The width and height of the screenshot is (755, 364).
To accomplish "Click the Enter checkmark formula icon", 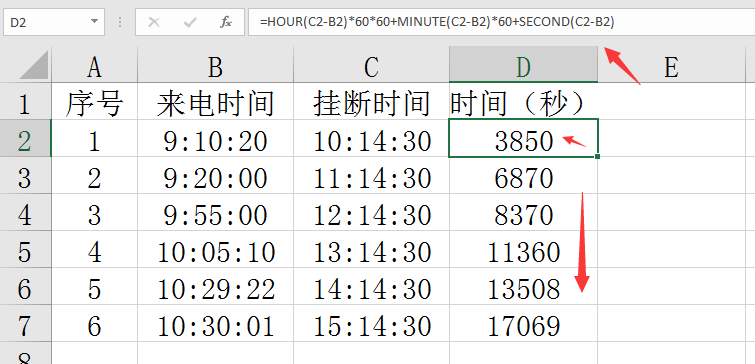I will pyautogui.click(x=190, y=22).
